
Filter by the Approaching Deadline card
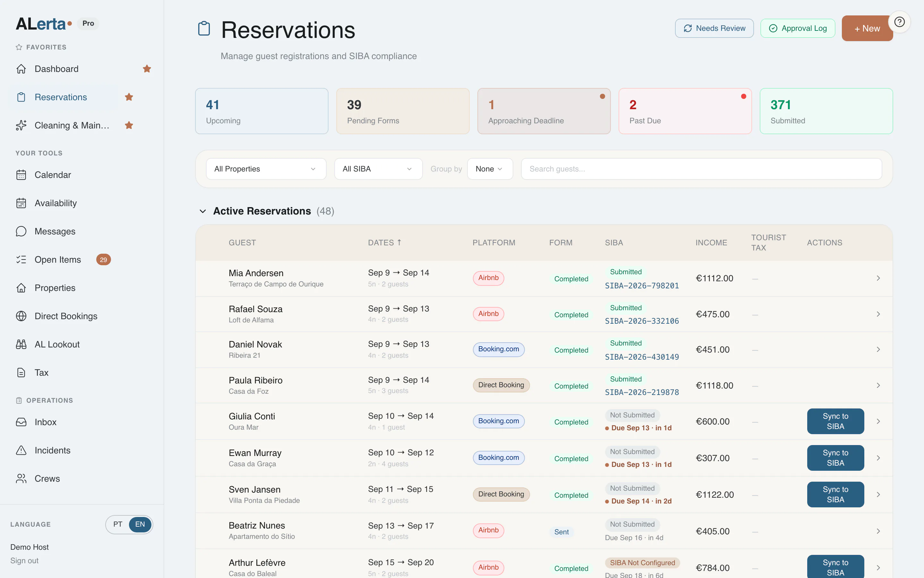[x=544, y=111]
